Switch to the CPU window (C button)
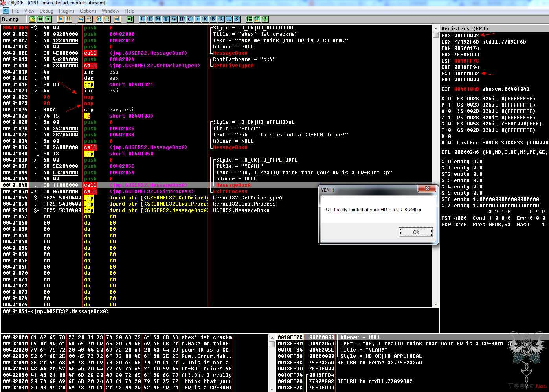Screen dimensions: 549x392 [x=189, y=19]
